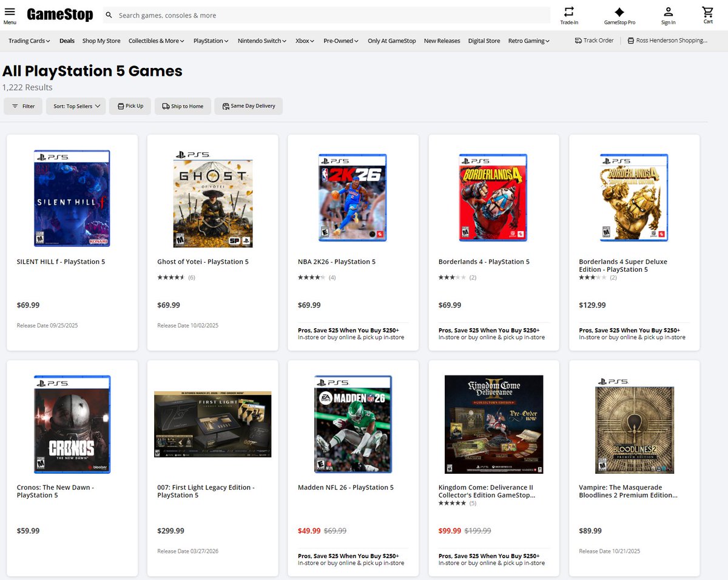Expand the Collectibles & More menu
Viewport: 728px width, 580px height.
pyautogui.click(x=157, y=41)
